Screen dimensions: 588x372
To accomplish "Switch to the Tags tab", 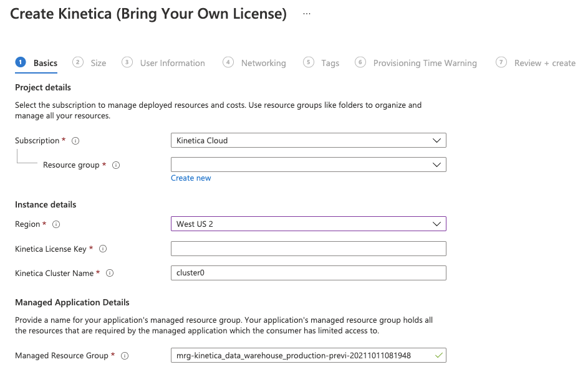I will click(x=330, y=64).
